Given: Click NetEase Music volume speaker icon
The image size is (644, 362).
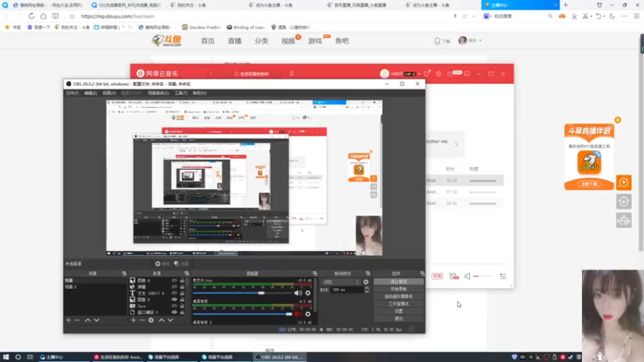Looking at the screenshot, I should click(x=468, y=276).
